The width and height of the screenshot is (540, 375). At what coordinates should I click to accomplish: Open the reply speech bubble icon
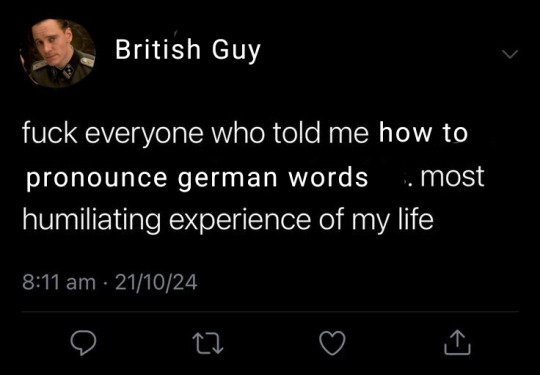pyautogui.click(x=83, y=343)
